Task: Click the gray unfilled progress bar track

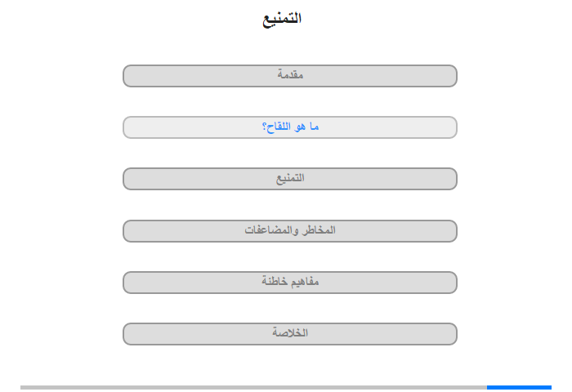Action: click(x=253, y=387)
